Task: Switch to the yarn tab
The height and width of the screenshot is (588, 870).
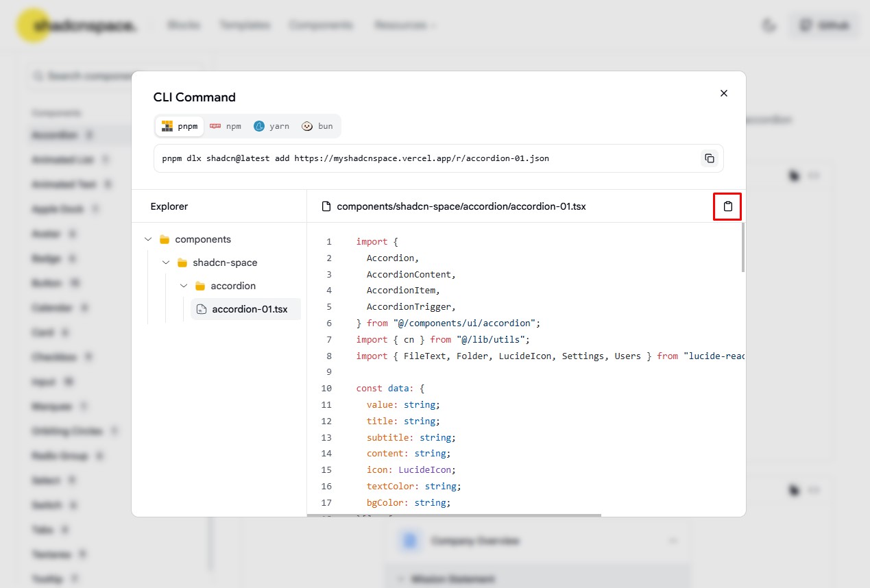Action: pos(271,126)
